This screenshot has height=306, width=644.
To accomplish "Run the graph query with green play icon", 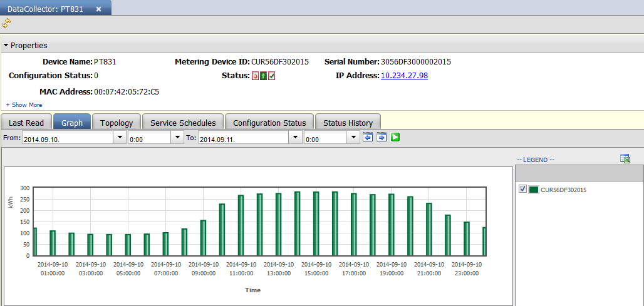I will point(395,138).
